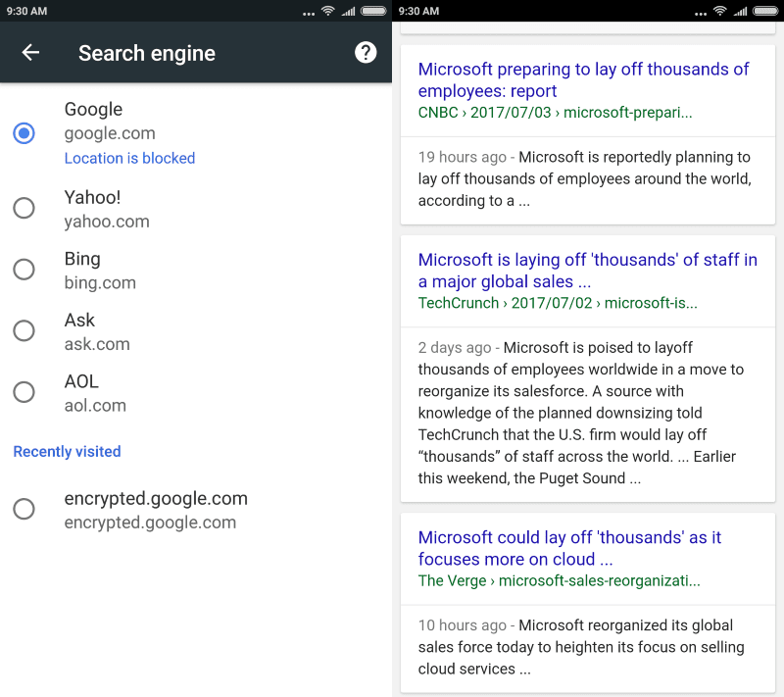Tap the three dots icon in right status bar
The height and width of the screenshot is (697, 784).
tap(701, 14)
